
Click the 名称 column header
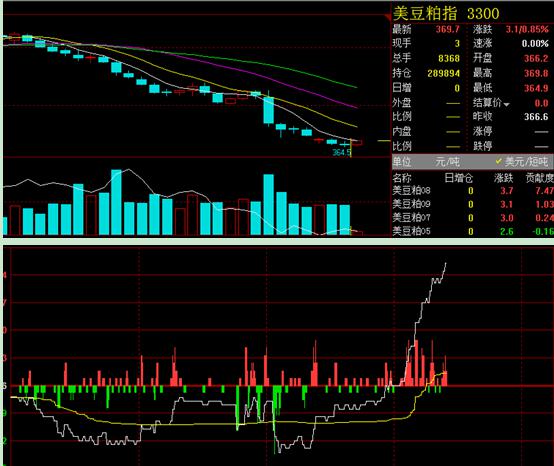point(402,178)
